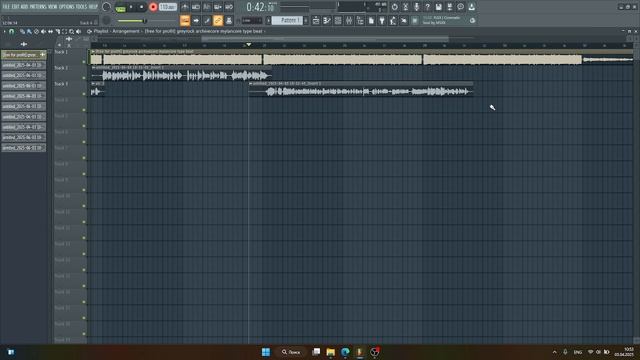Activate the Playback speaker tool in playlist toolbar
The width and height of the screenshot is (640, 360).
pos(78,31)
